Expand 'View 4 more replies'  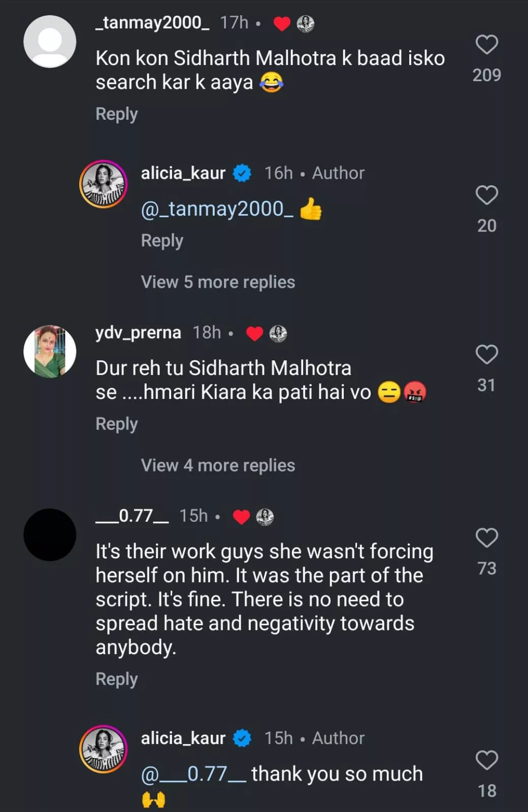point(218,465)
